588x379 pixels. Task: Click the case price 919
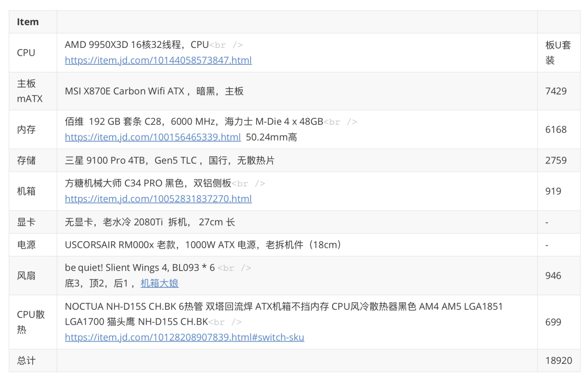point(553,191)
